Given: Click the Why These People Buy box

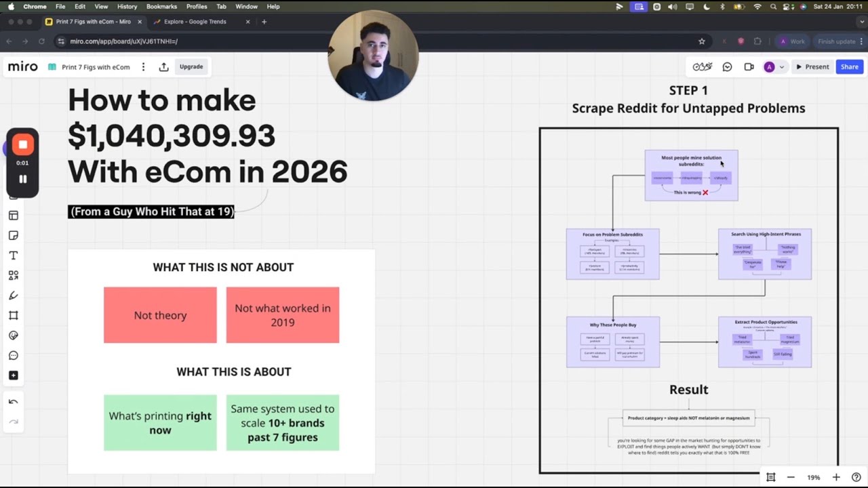Looking at the screenshot, I should [613, 342].
